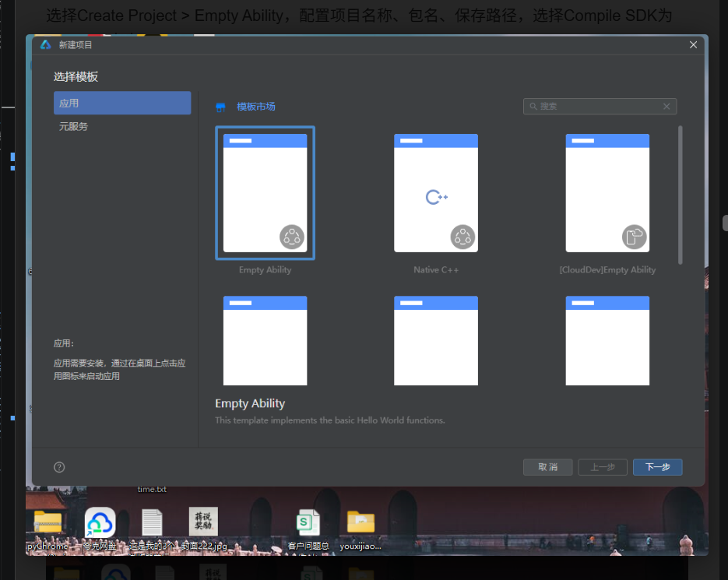Cancel with the 取消 button
Screen dimensions: 728x580
[548, 467]
